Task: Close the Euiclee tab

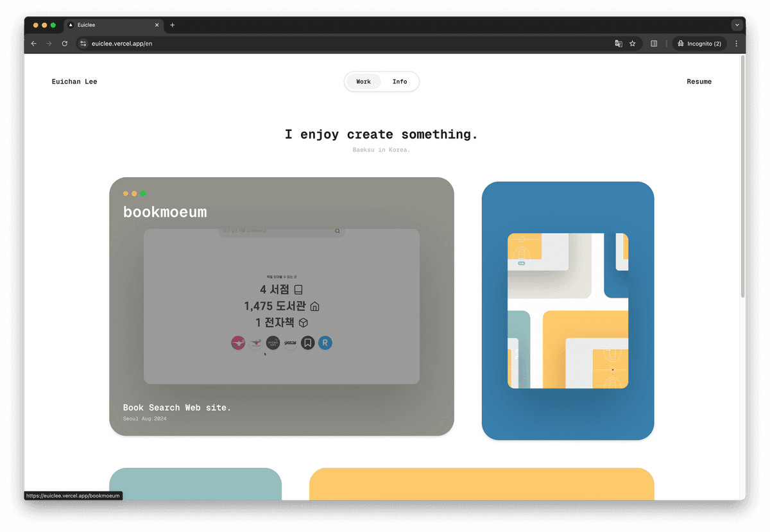Action: click(157, 25)
